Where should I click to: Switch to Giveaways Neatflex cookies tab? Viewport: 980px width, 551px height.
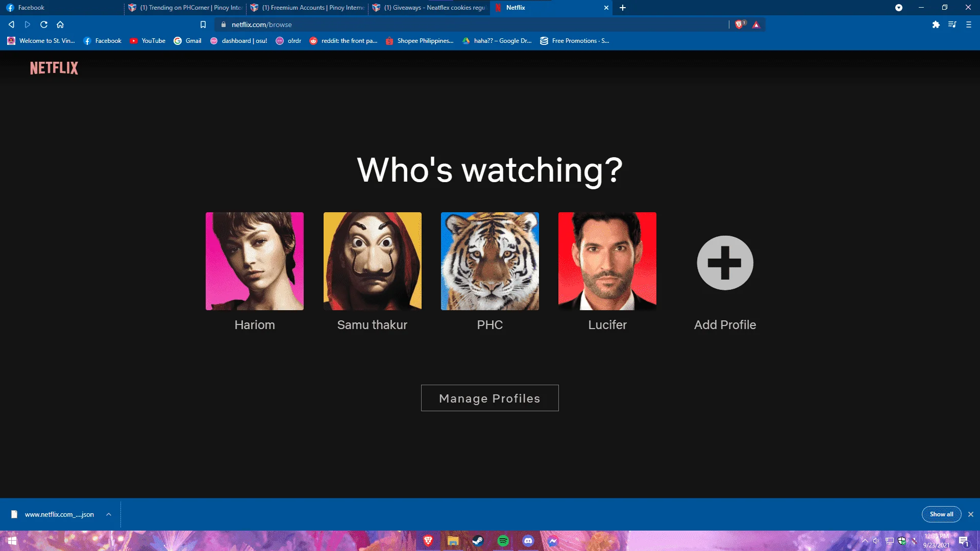coord(429,8)
